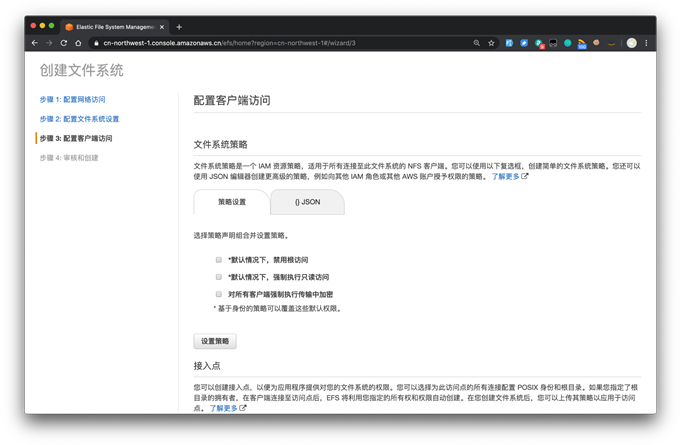
Task: Open the browser home page icon
Action: pos(78,43)
